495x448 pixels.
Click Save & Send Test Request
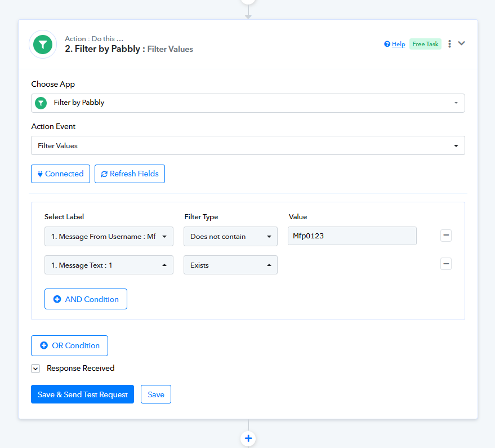82,394
